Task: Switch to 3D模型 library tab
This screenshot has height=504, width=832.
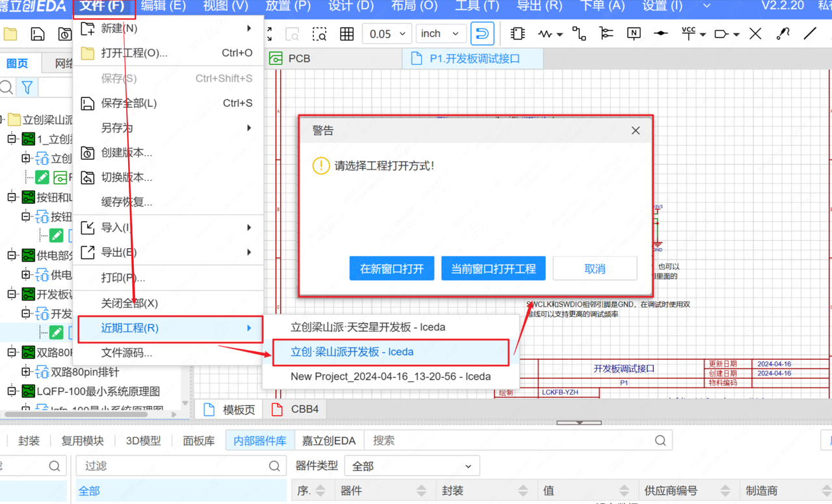Action: (x=143, y=440)
